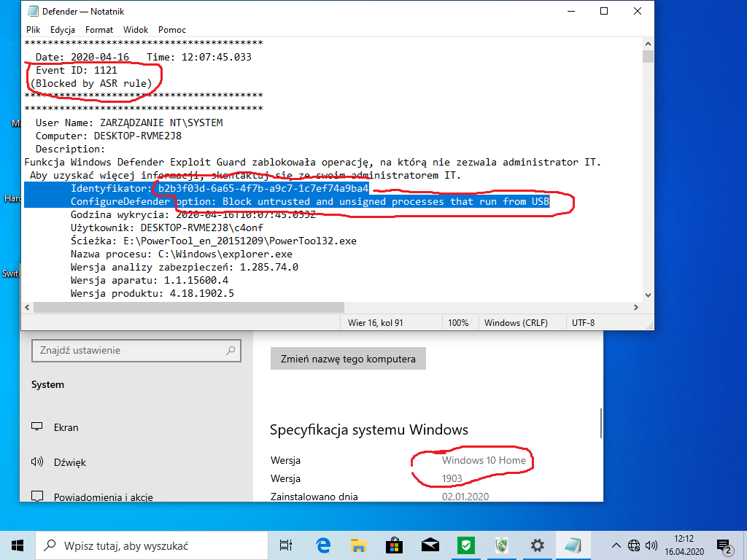The height and width of the screenshot is (560, 747).
Task: Click the 100% zoom status bar entry
Action: [458, 323]
